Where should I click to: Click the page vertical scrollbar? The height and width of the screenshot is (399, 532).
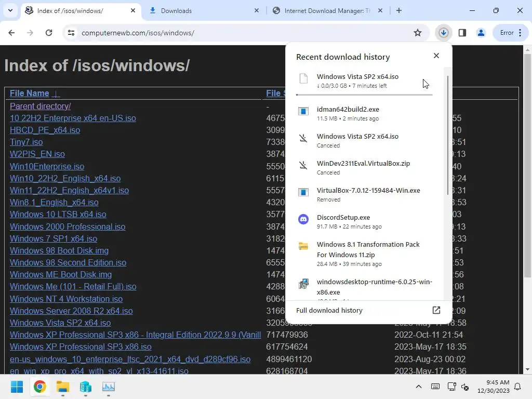[527, 166]
